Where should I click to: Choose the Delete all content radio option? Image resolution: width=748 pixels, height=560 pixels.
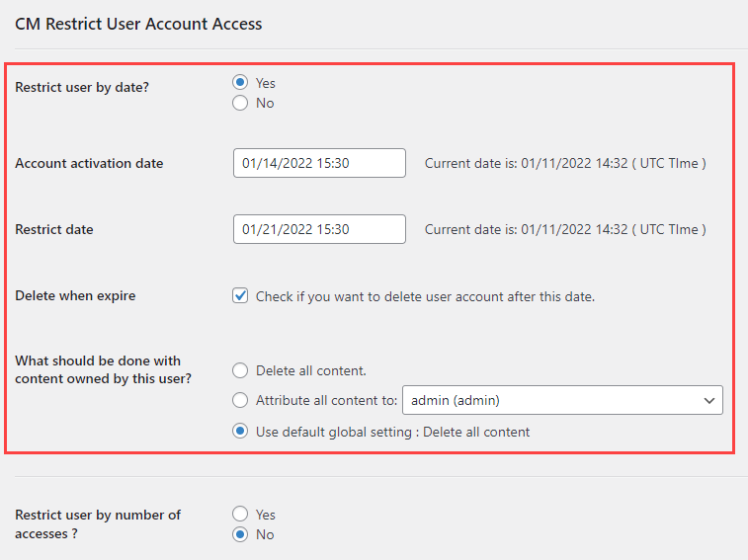[240, 370]
